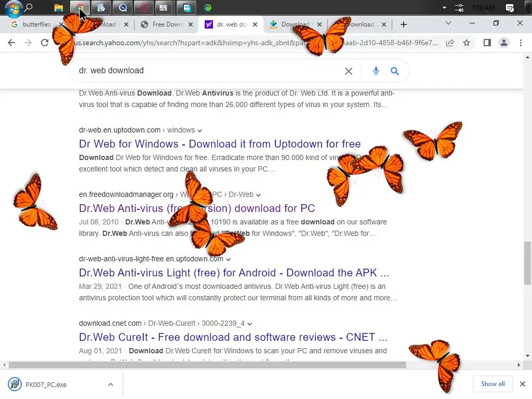This screenshot has height=399, width=532.
Task: Share this page icon
Action: 450,43
